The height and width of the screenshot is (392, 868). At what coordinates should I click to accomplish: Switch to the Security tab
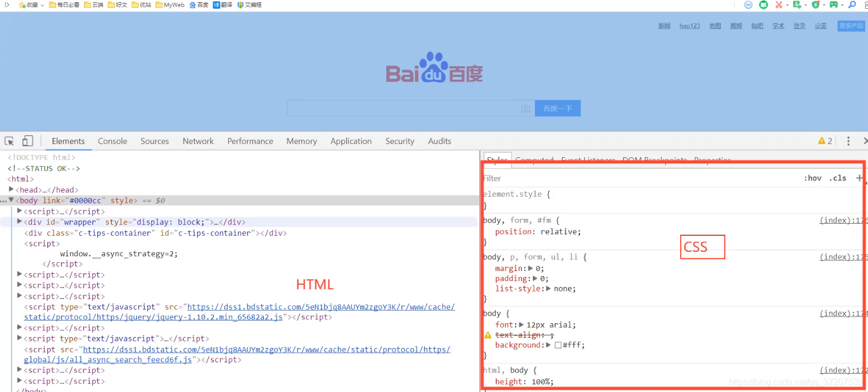[400, 141]
